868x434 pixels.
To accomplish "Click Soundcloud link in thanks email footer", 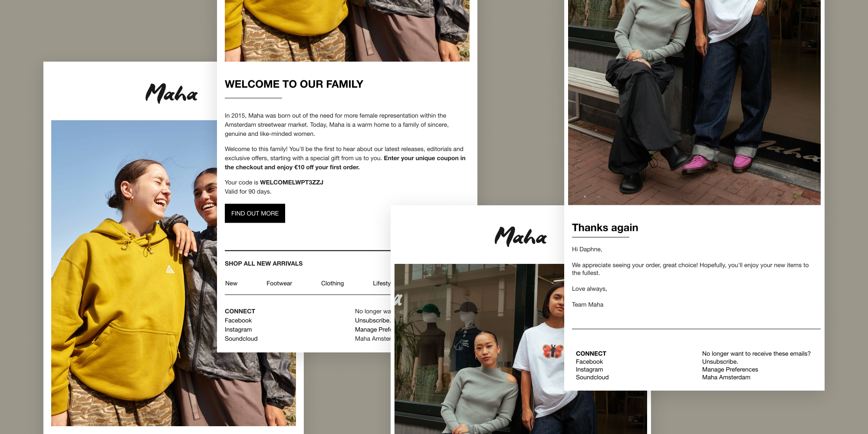I will click(592, 377).
